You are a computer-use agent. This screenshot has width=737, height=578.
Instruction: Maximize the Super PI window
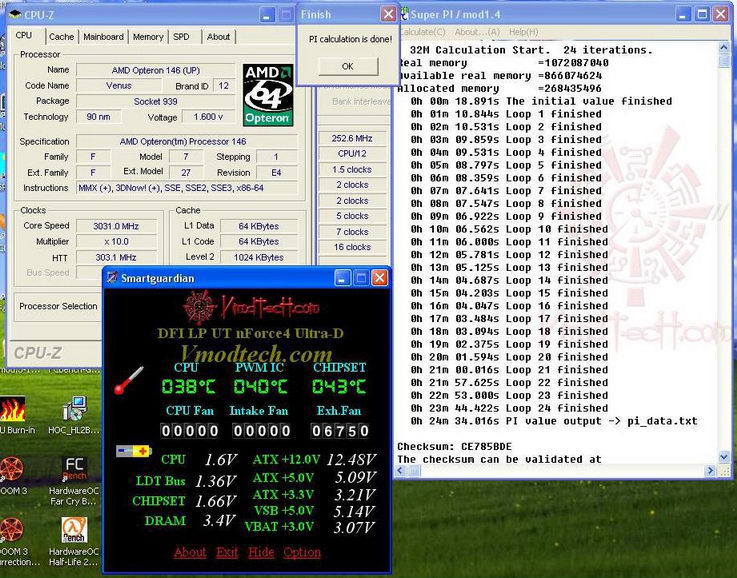702,14
